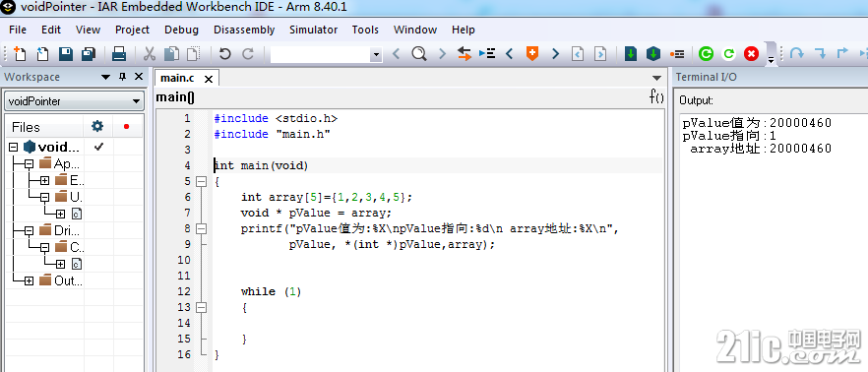The height and width of the screenshot is (372, 868).
Task: Open the Help menu
Action: coord(463,30)
